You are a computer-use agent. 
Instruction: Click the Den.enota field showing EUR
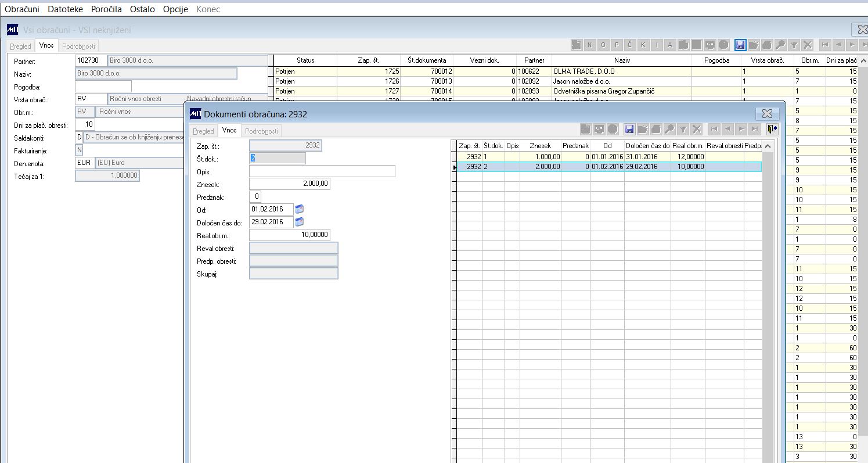point(85,163)
